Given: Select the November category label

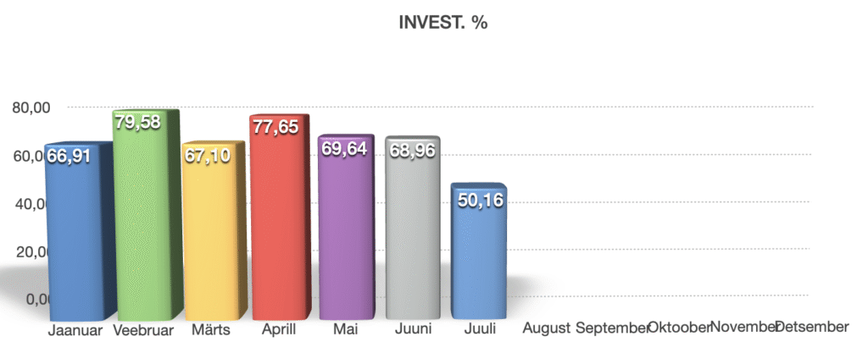Looking at the screenshot, I should point(744,328).
